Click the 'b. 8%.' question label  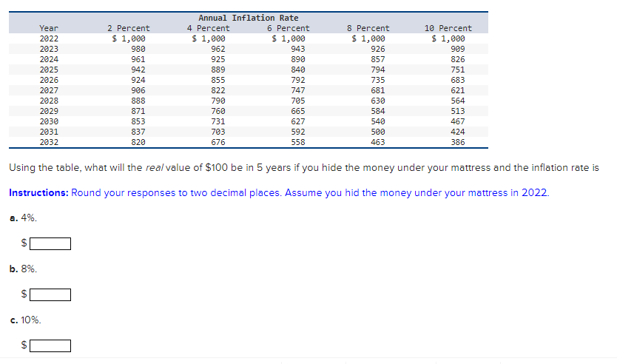(x=23, y=269)
